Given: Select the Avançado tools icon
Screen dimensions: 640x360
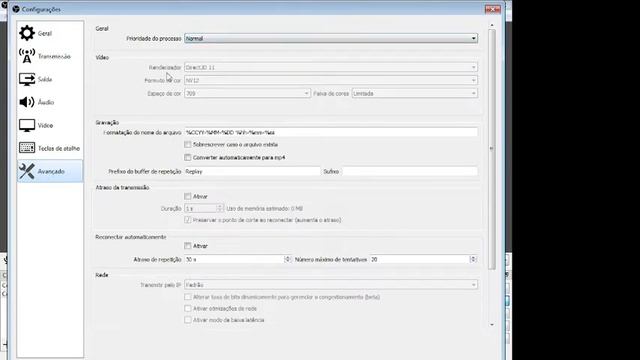Looking at the screenshot, I should click(27, 171).
